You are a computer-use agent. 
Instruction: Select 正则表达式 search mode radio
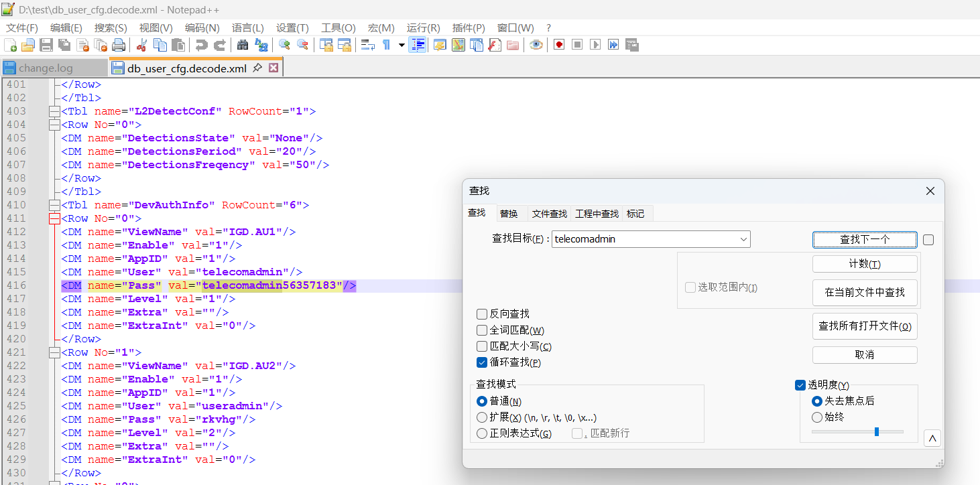coord(482,433)
